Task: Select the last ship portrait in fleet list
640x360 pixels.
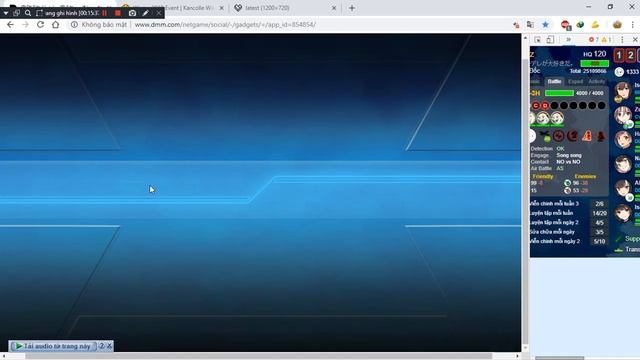Action: point(623,213)
